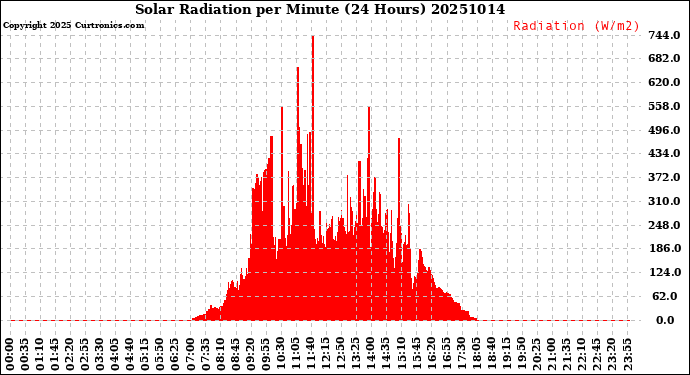690x375 pixels.
Task: Click the 17:30 time axis label
Action: point(462,354)
